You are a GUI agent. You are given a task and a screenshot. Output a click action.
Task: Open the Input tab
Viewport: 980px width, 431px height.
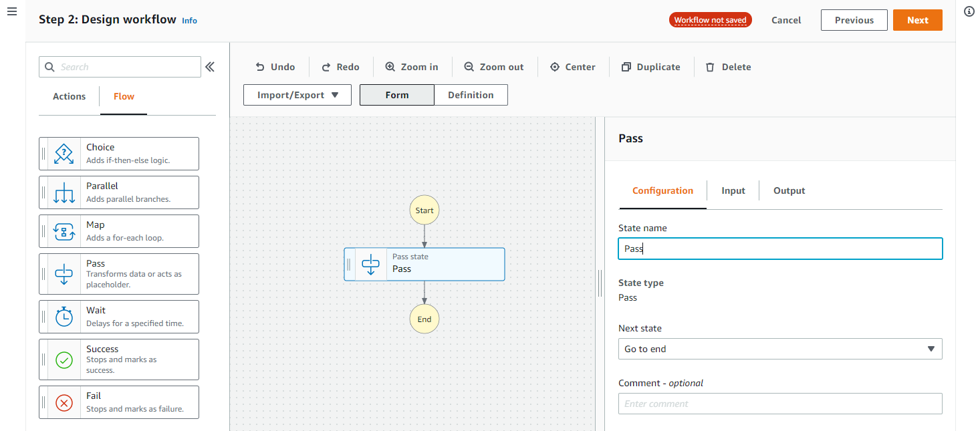point(733,190)
